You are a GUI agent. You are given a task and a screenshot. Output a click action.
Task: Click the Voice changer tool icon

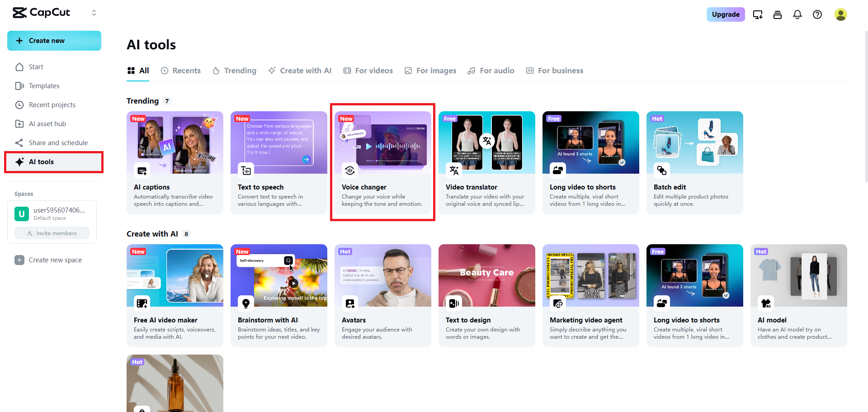coord(350,170)
